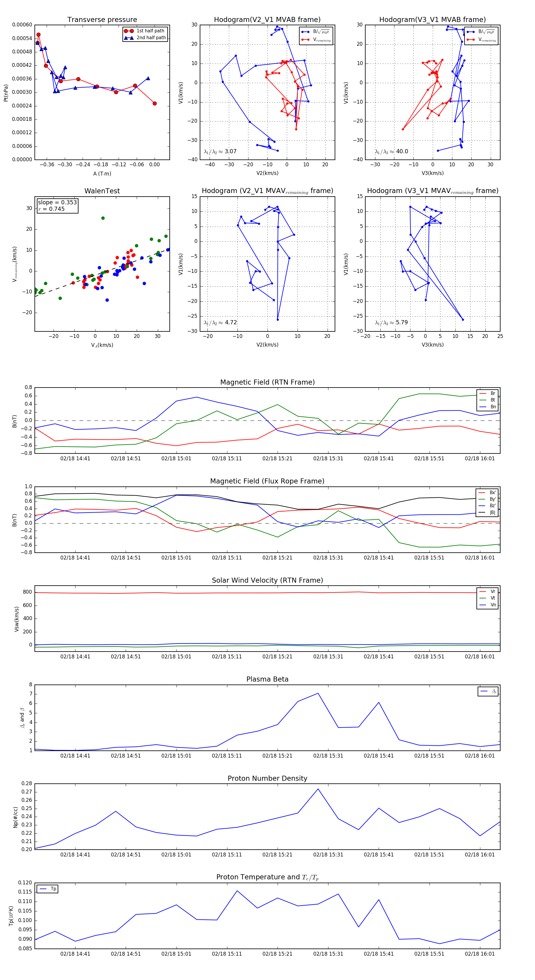The image size is (535, 980).
Task: Pick the "Vn" legend entry
Action: pyautogui.click(x=487, y=605)
